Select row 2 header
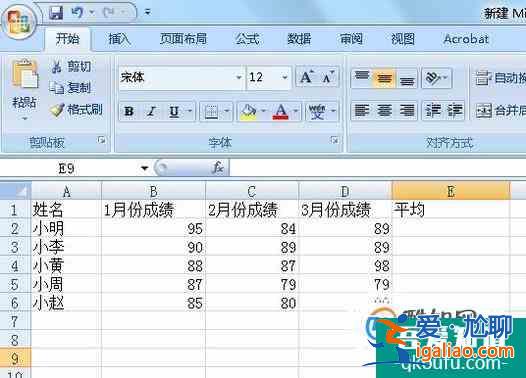 pos(15,229)
